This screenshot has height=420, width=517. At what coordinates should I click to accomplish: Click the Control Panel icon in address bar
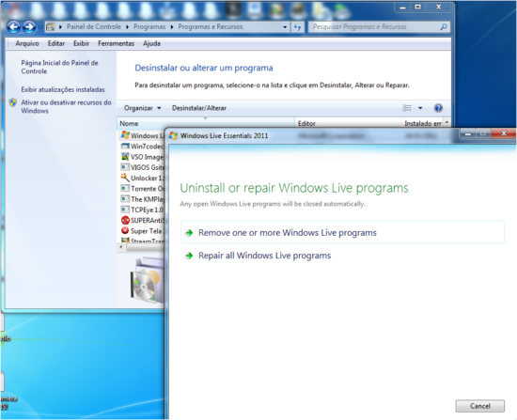click(x=51, y=27)
